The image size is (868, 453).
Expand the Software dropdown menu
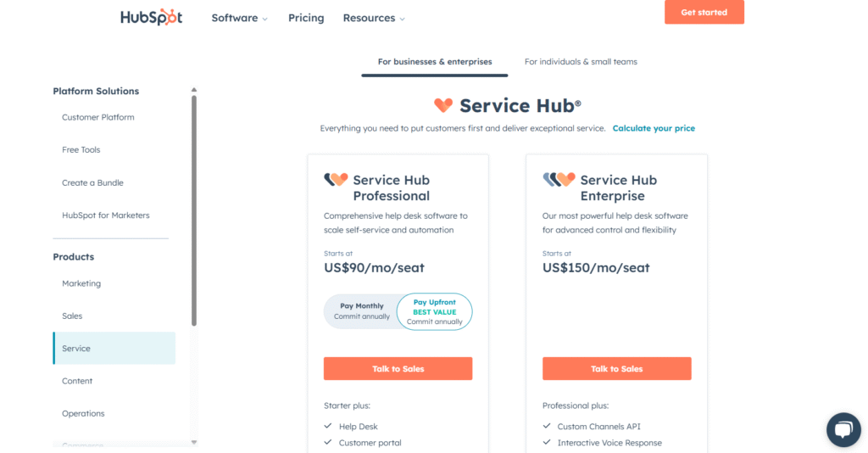tap(239, 18)
